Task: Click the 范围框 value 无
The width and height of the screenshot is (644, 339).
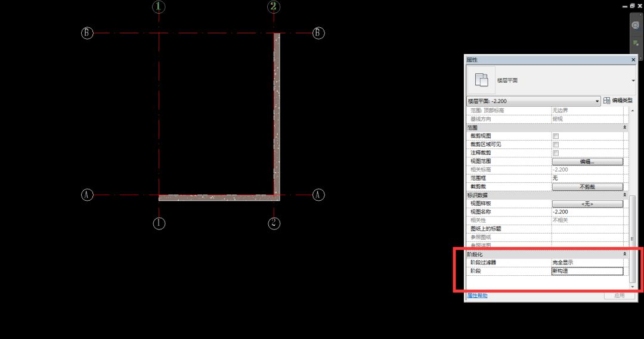Action: tap(587, 178)
